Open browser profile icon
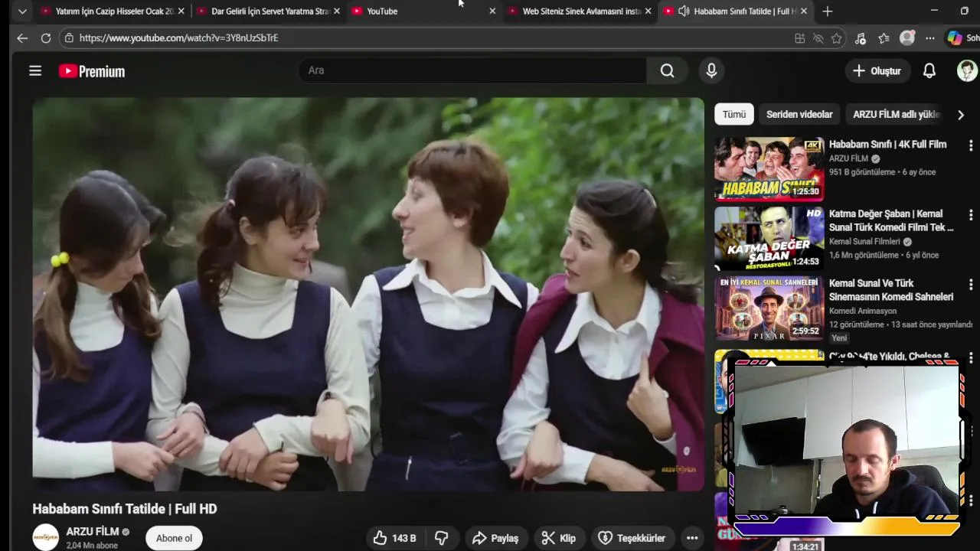The width and height of the screenshot is (980, 551). click(x=907, y=38)
